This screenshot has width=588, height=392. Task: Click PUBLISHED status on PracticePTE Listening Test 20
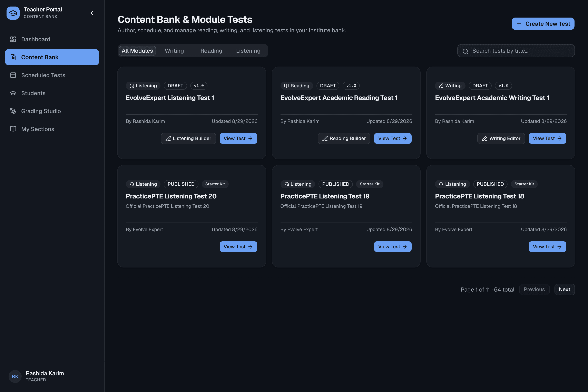tap(181, 184)
